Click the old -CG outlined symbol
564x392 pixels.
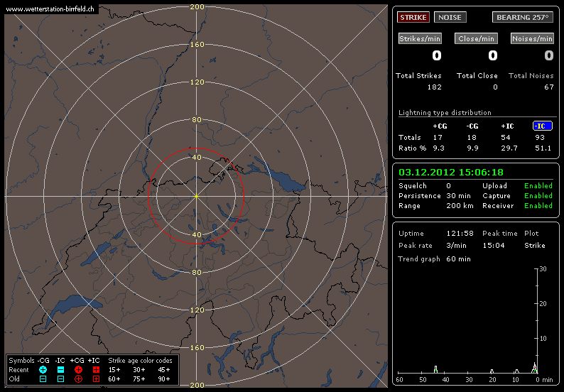pos(43,379)
